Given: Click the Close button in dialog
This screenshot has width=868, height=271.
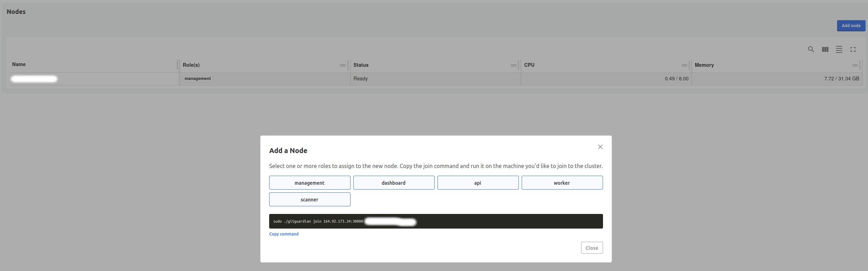Looking at the screenshot, I should 592,248.
